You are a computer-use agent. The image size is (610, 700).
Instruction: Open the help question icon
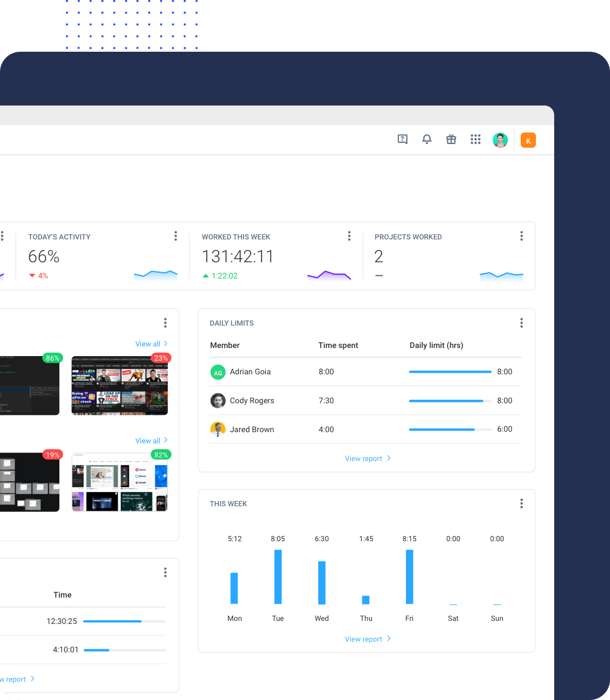pyautogui.click(x=402, y=139)
